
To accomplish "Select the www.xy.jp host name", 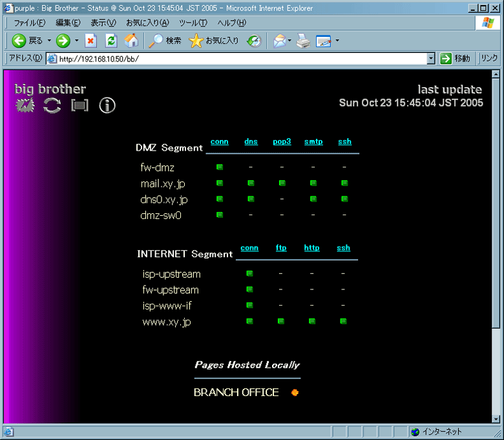I will 167,322.
